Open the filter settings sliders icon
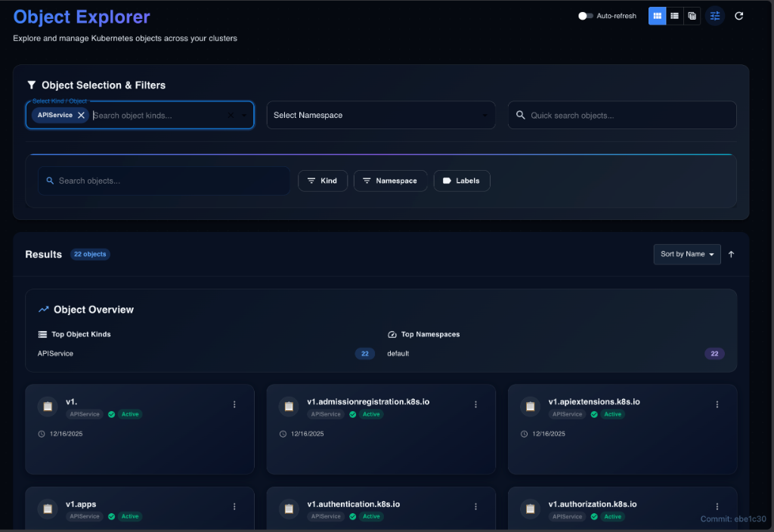The height and width of the screenshot is (532, 774). 715,16
